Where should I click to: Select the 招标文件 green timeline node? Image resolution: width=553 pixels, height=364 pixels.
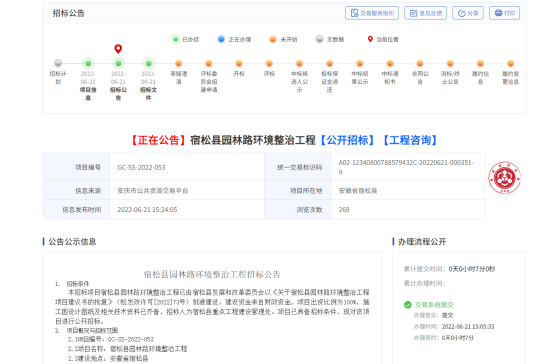(x=148, y=63)
